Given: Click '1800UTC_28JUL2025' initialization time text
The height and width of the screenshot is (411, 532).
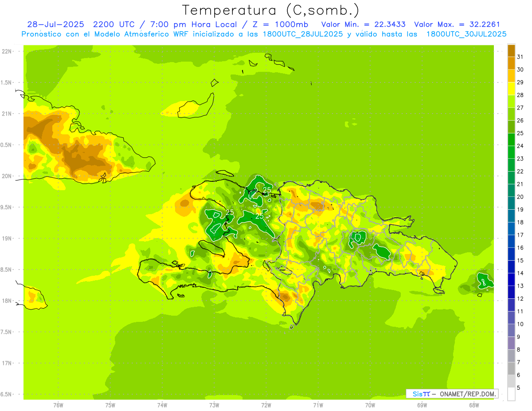Looking at the screenshot, I should [x=302, y=34].
